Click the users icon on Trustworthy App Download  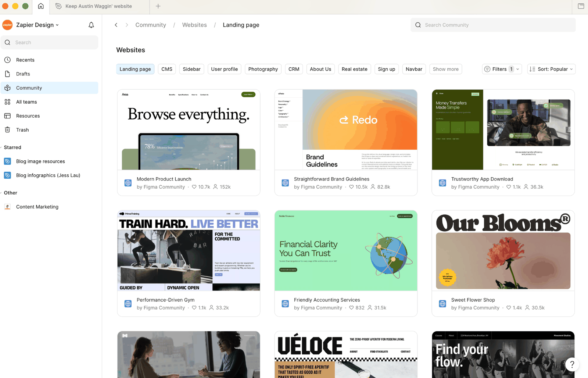[526, 187]
